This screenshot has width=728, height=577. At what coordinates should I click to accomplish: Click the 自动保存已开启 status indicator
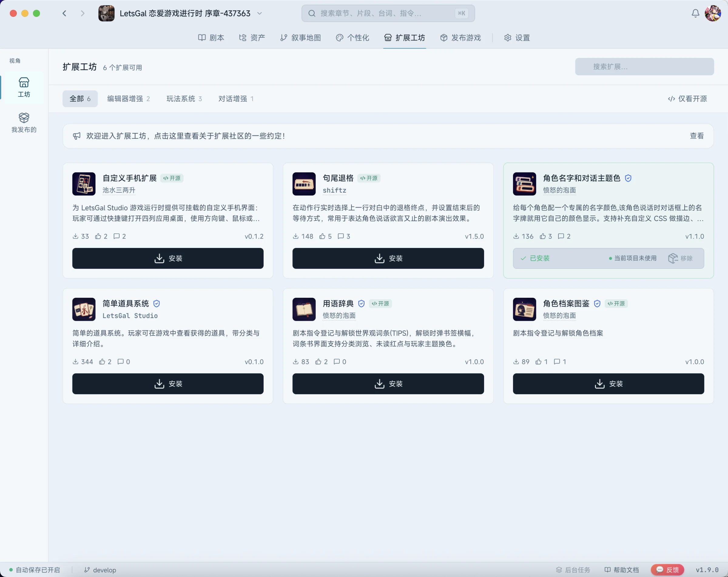tap(35, 570)
